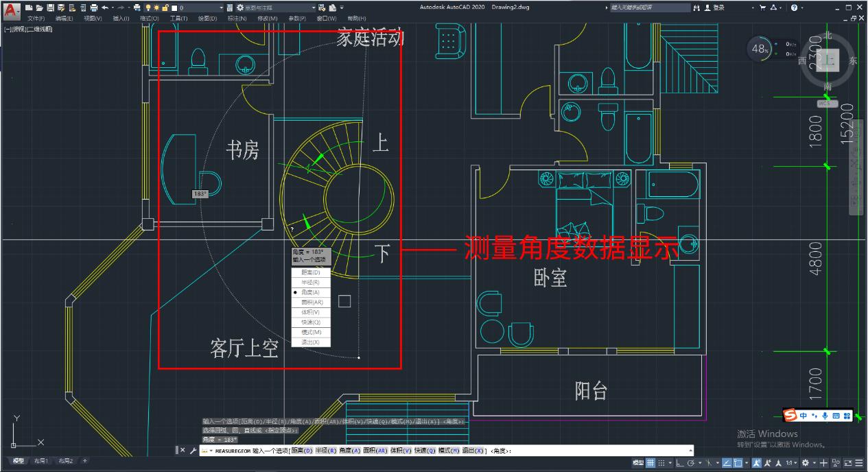Select the New drawing icon

point(28,7)
